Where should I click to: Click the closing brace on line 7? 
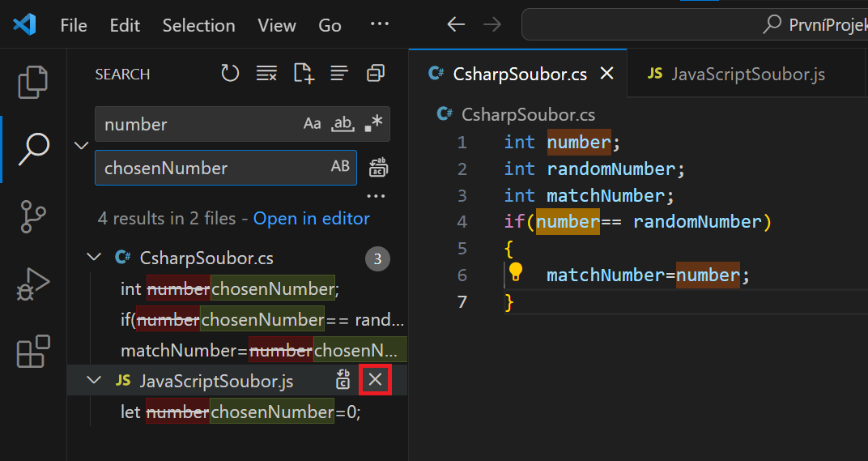pyautogui.click(x=509, y=302)
